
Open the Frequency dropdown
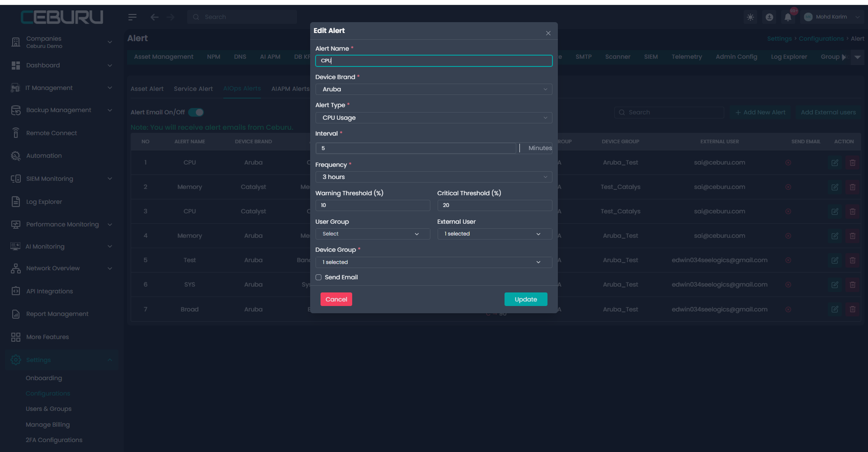[x=434, y=177]
